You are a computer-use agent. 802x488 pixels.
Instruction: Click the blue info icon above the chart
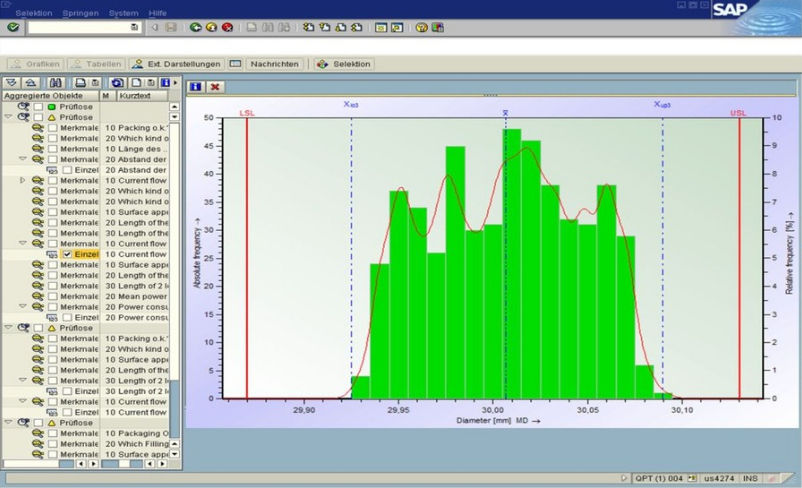196,87
